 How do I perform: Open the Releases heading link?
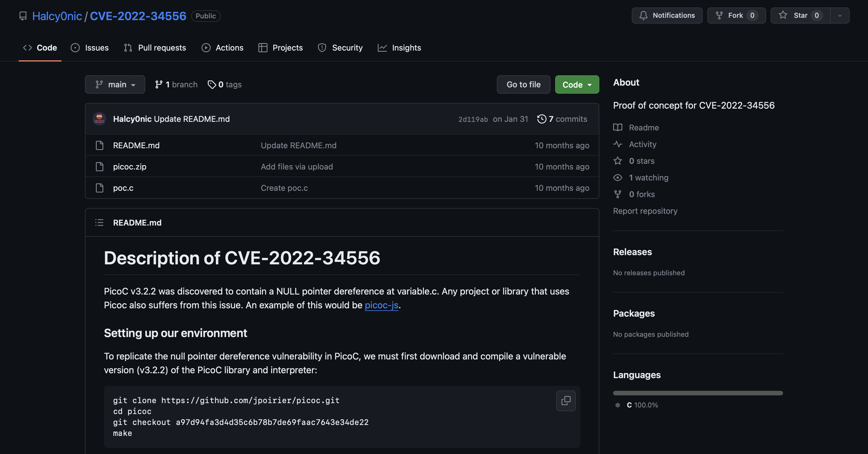632,252
